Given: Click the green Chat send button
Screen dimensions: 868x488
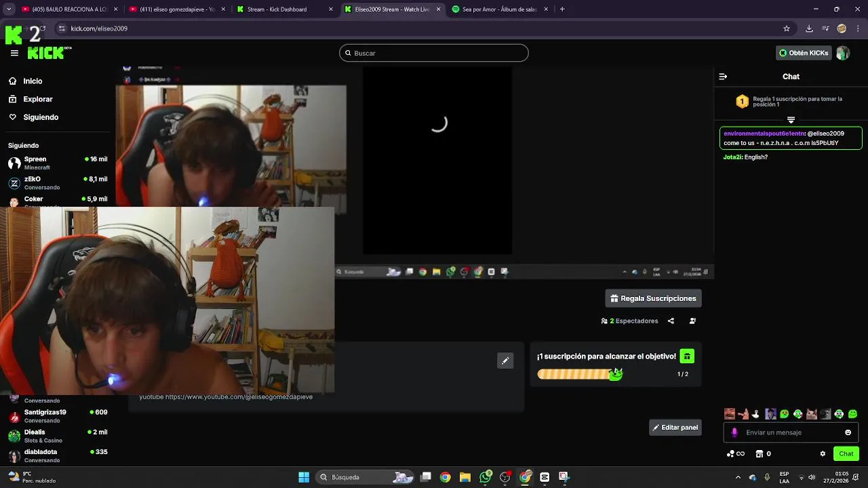Looking at the screenshot, I should [x=846, y=454].
